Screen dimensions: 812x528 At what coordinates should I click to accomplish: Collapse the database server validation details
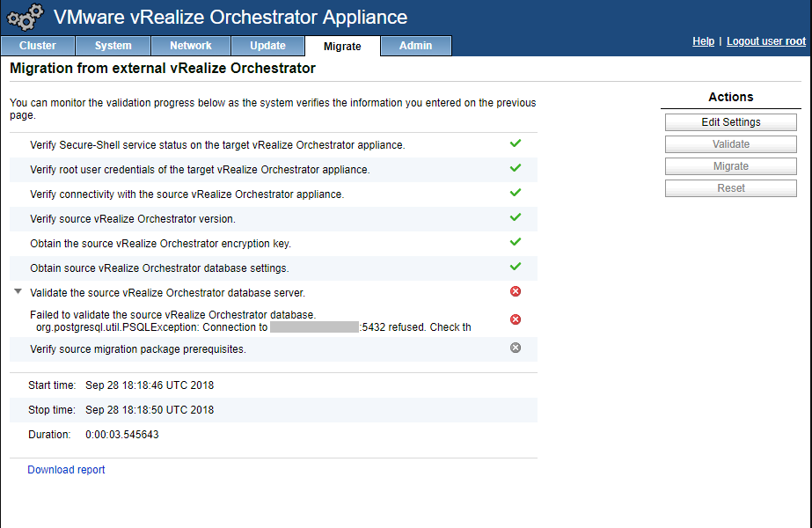(x=18, y=292)
